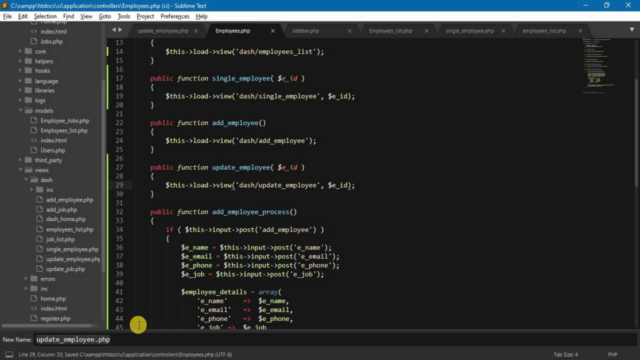Image resolution: width=640 pixels, height=360 pixels.
Task: Click file icon beside update_job.php
Action: [x=40, y=269]
